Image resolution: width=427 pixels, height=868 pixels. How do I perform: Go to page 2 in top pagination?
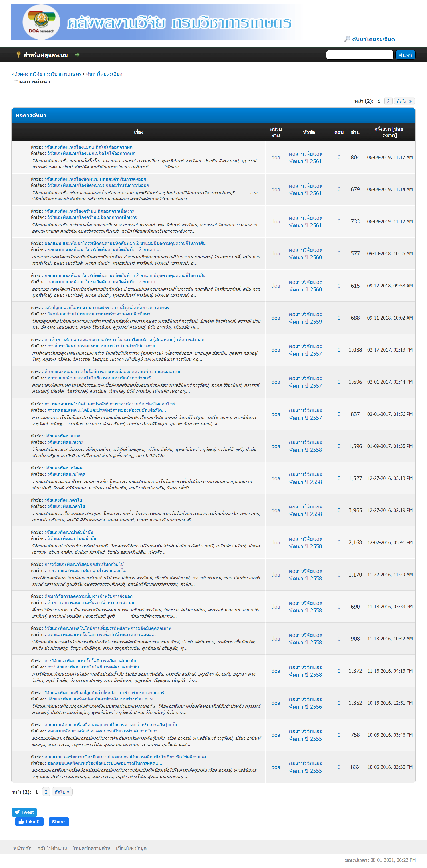(x=388, y=101)
